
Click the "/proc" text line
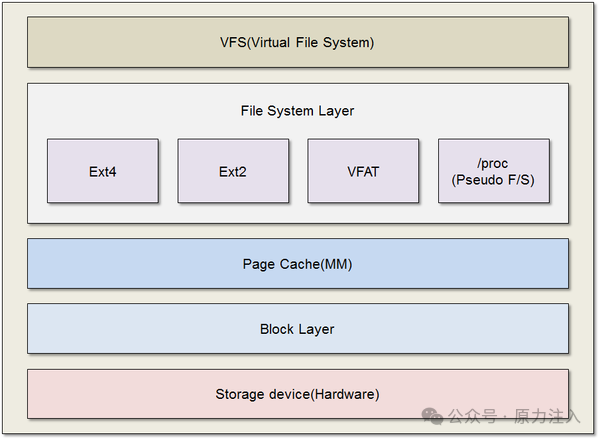492,164
